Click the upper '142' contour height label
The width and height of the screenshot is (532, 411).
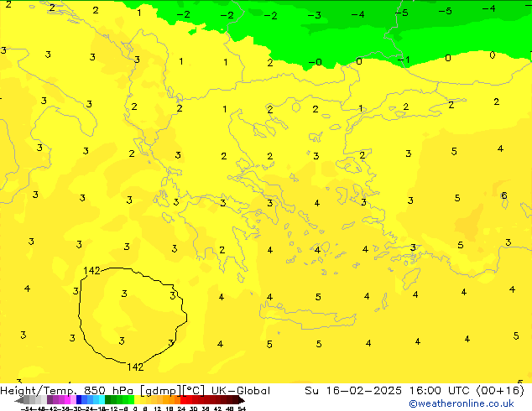click(91, 271)
